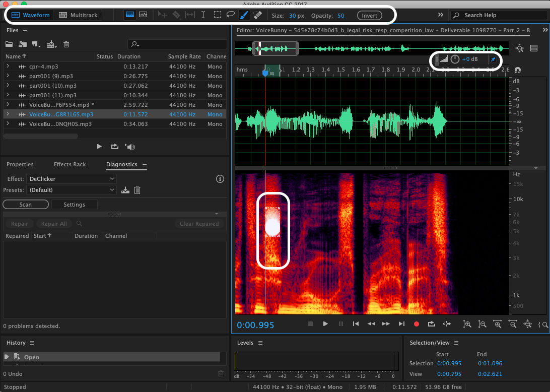The height and width of the screenshot is (392, 550).
Task: Open the Presets (Default) dropdown
Action: click(x=72, y=190)
